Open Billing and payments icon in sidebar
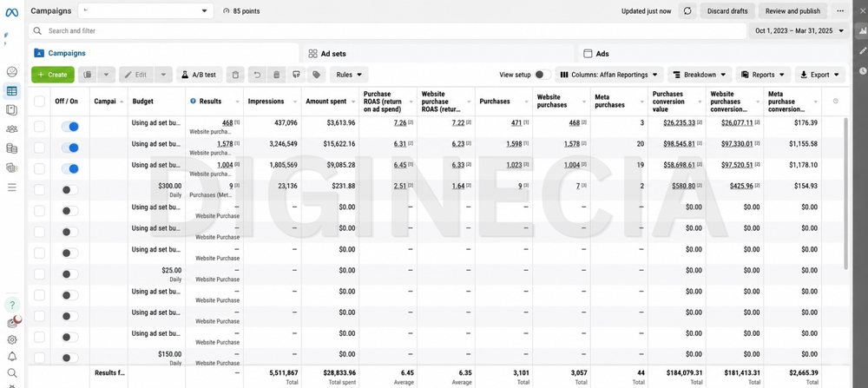 11,148
